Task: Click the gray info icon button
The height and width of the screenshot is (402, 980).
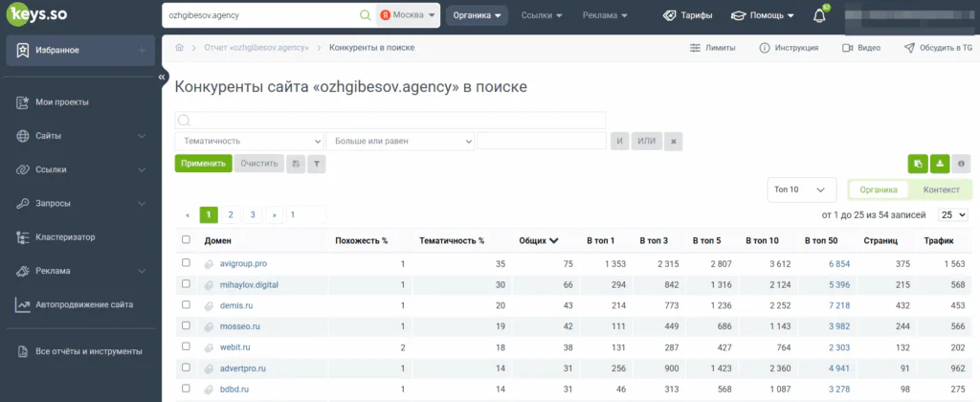Action: tap(961, 164)
